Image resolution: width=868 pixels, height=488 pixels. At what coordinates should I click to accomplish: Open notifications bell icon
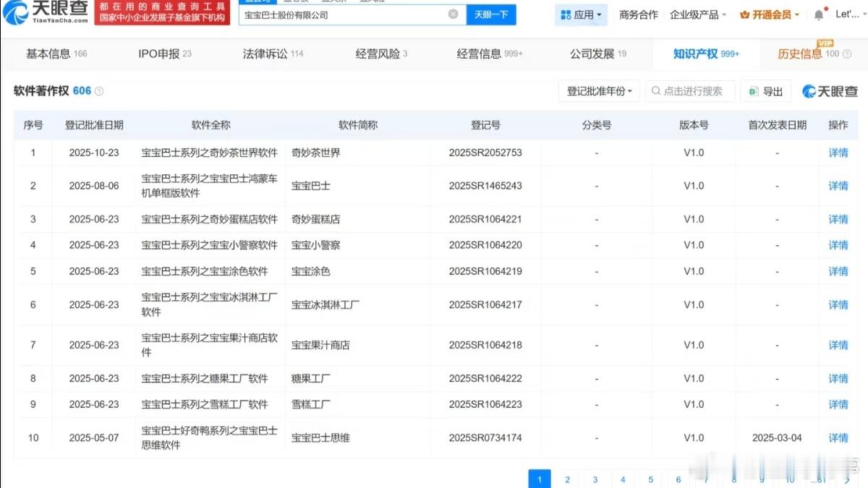819,14
